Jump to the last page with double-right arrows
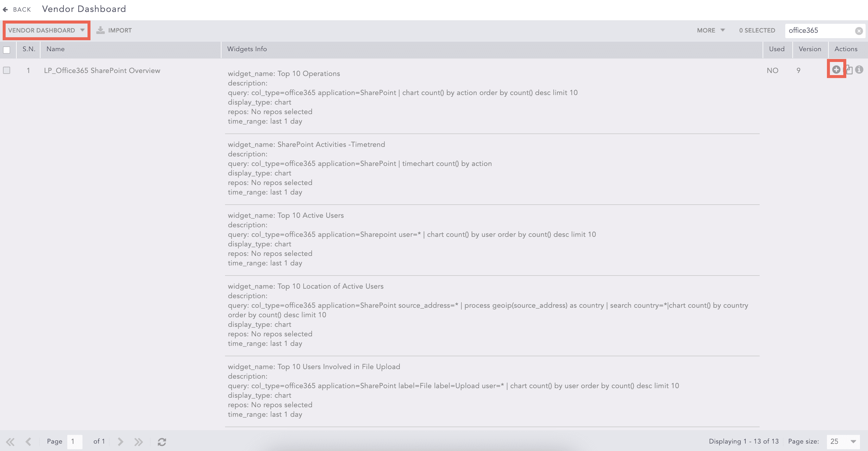The width and height of the screenshot is (868, 451). point(138,441)
